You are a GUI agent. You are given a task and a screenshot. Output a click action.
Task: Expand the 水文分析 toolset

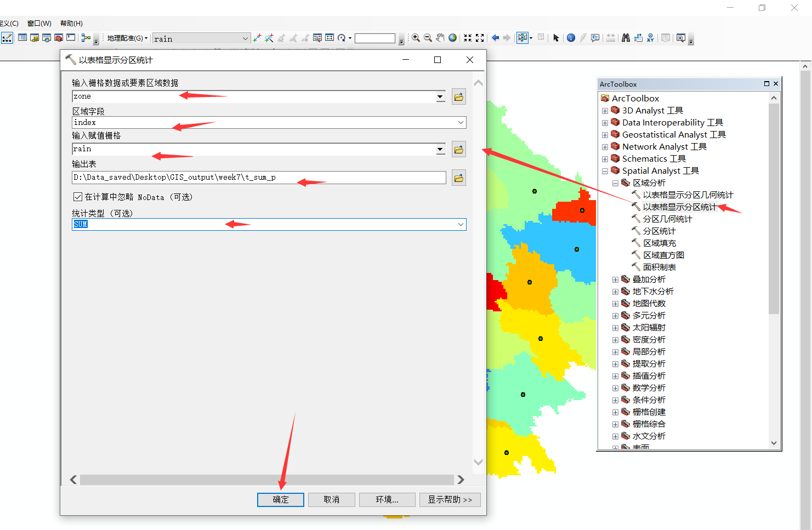615,436
